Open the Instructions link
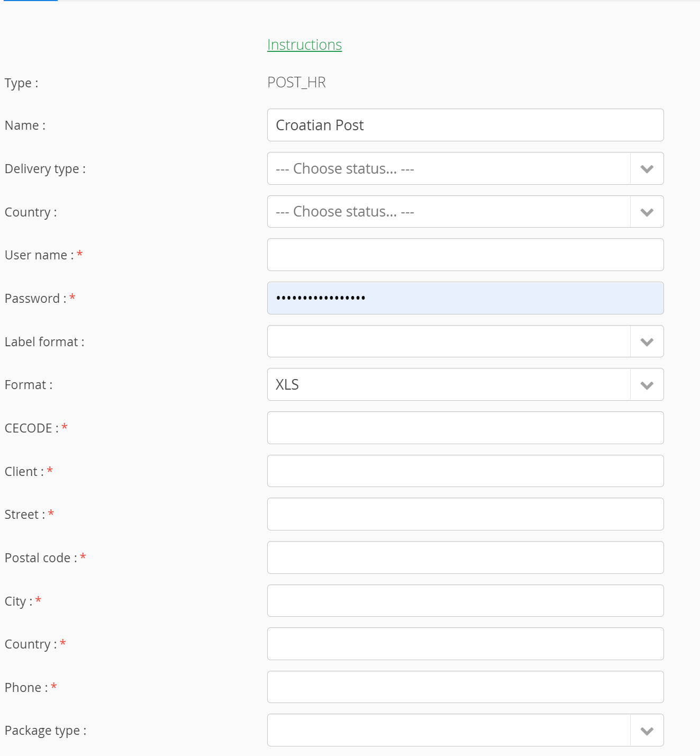Image resolution: width=700 pixels, height=756 pixels. (x=304, y=45)
